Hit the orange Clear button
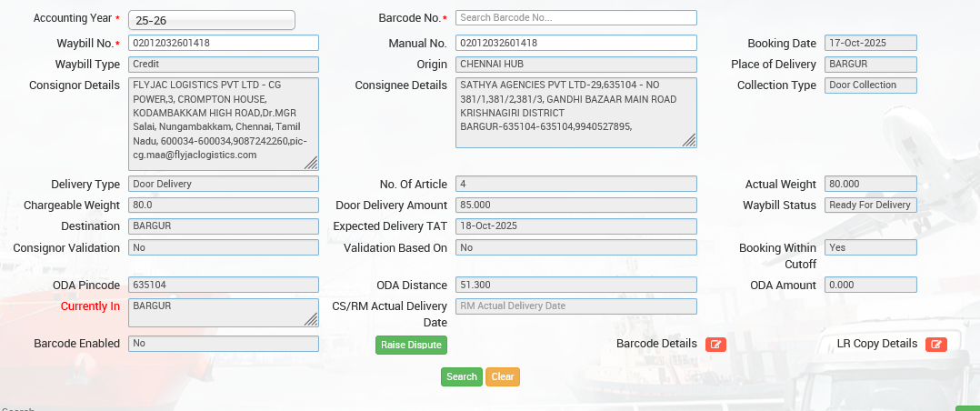This screenshot has width=980, height=411. pos(502,376)
